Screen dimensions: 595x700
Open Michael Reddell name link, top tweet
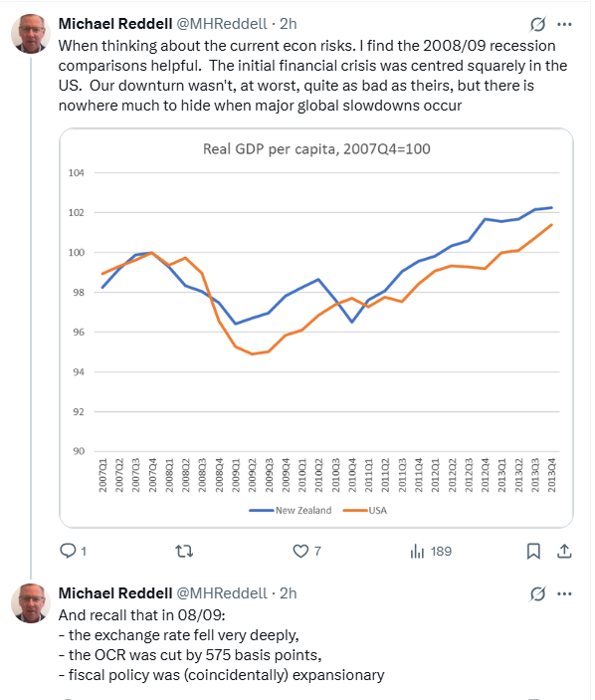(115, 24)
